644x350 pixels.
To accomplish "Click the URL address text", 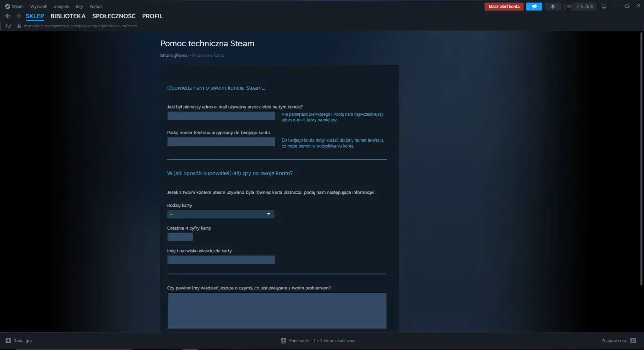I will (80, 26).
